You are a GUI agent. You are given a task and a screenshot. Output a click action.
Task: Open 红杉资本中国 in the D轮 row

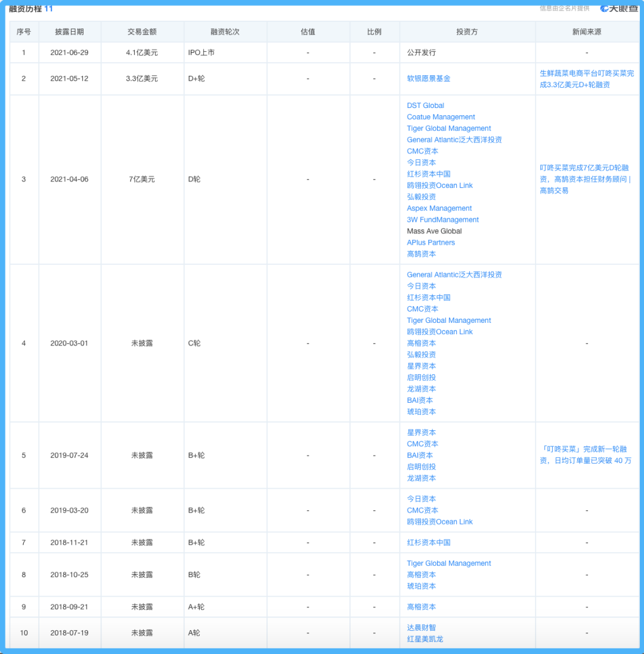(429, 174)
